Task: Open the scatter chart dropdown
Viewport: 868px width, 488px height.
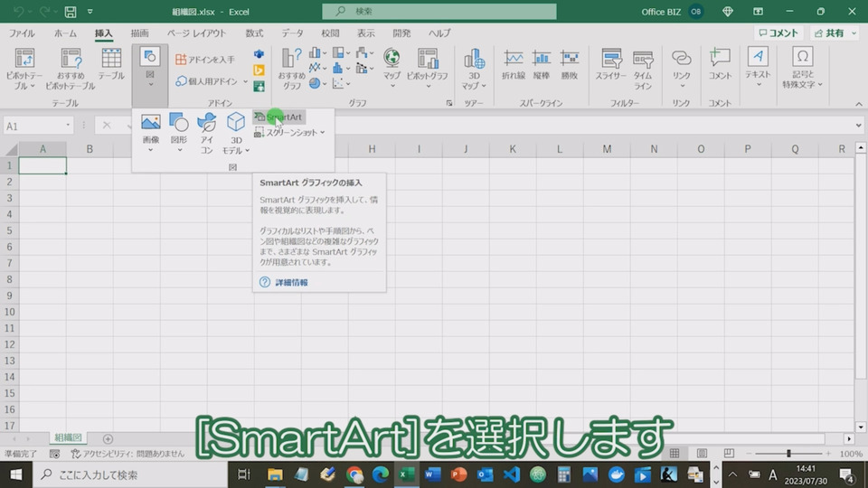Action: (341, 83)
